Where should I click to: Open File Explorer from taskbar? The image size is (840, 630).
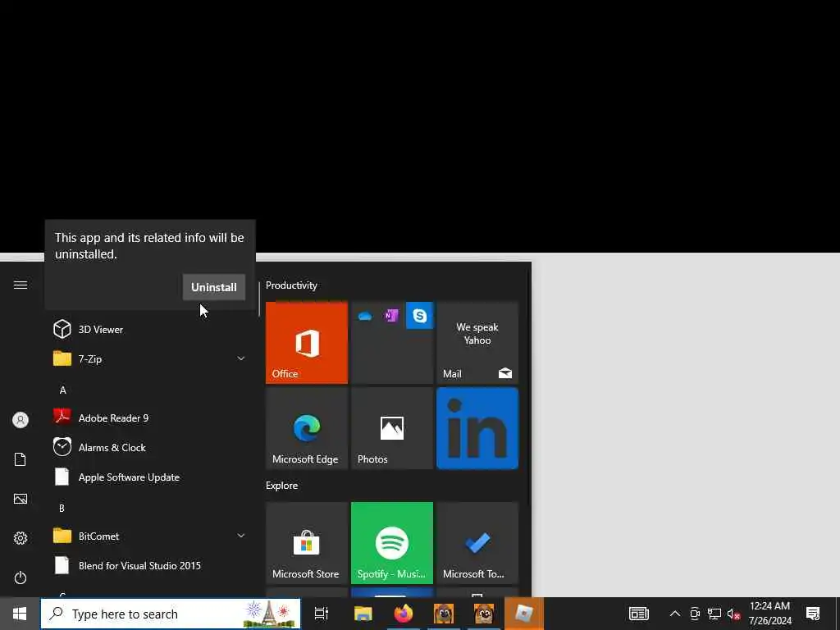363,614
